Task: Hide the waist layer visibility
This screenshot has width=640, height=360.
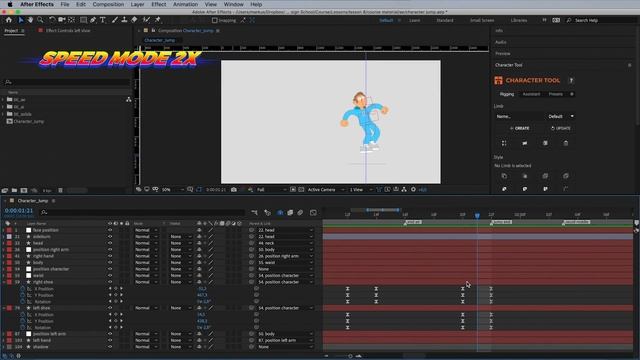Action: pyautogui.click(x=110, y=276)
